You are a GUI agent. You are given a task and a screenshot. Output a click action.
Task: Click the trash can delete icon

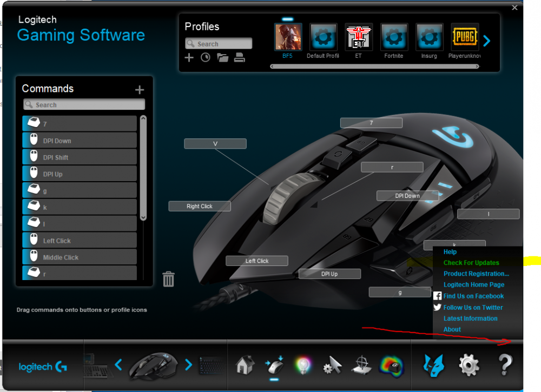(x=168, y=279)
